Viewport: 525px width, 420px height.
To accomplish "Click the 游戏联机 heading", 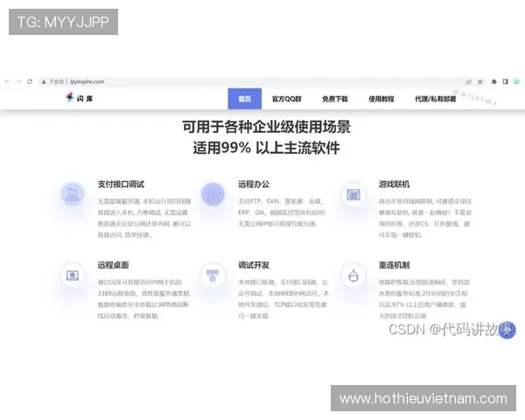I will tap(394, 185).
